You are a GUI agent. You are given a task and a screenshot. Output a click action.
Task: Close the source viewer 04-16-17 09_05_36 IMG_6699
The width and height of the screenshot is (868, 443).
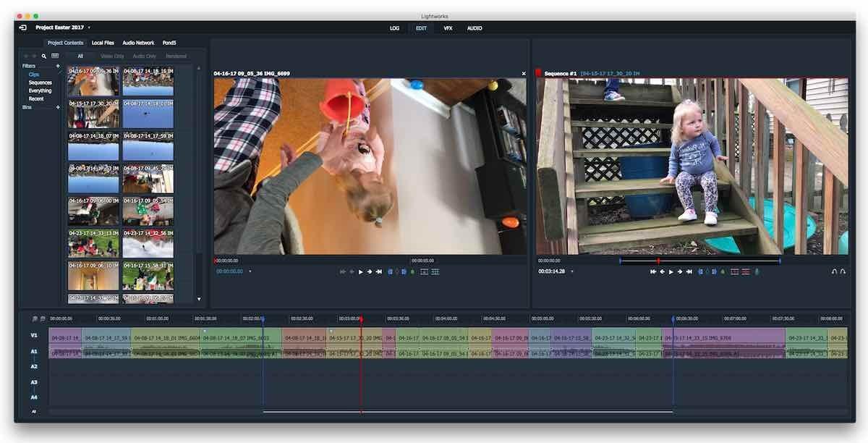[x=524, y=73]
